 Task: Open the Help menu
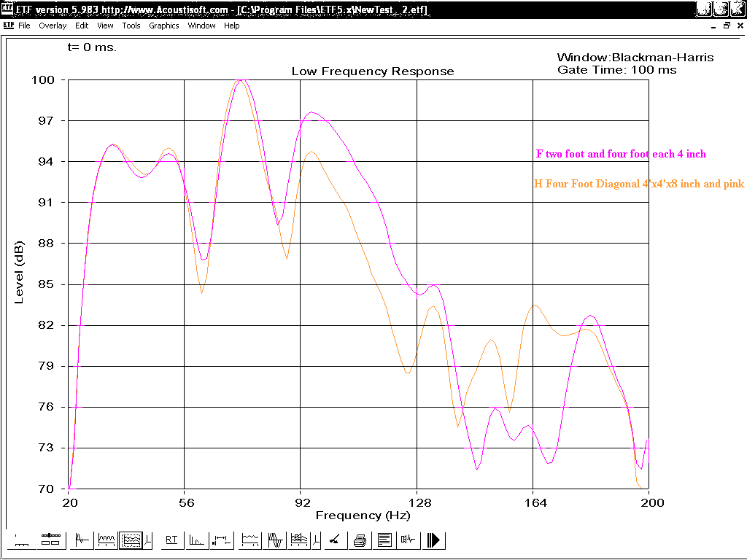click(x=231, y=26)
